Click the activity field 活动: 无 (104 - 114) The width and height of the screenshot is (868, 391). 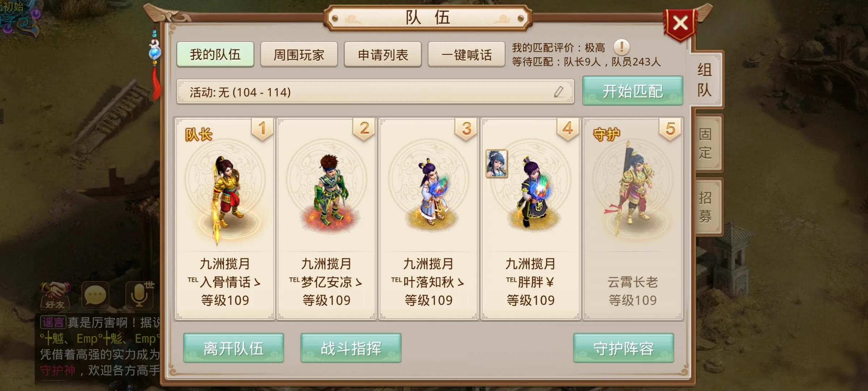point(375,92)
